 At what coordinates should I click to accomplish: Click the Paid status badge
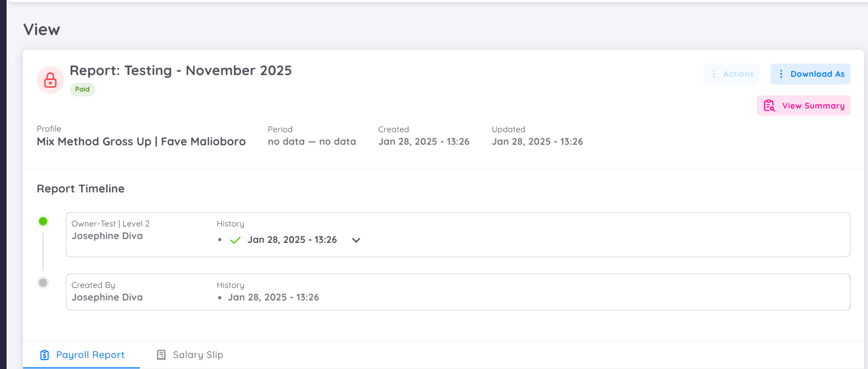click(x=82, y=89)
